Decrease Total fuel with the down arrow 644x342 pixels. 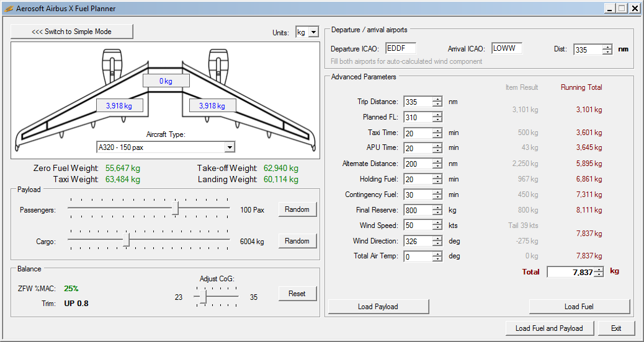click(599, 274)
